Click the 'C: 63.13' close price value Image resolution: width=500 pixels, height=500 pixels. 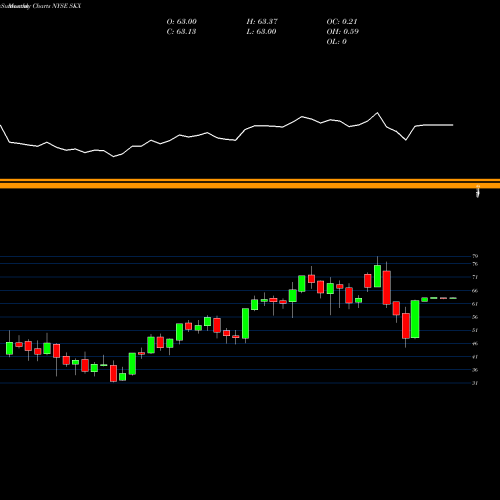tap(181, 32)
